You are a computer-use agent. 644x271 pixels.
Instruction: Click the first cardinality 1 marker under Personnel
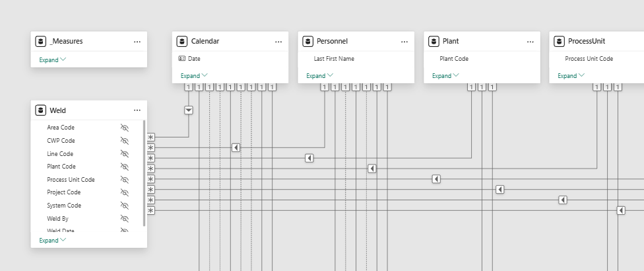(325, 87)
